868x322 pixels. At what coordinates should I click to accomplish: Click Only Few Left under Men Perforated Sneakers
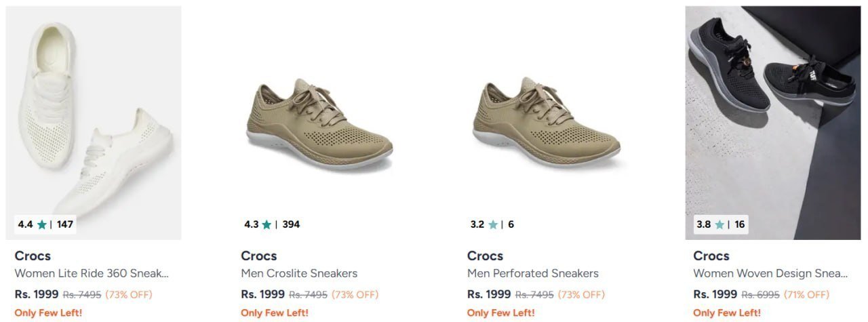click(500, 313)
